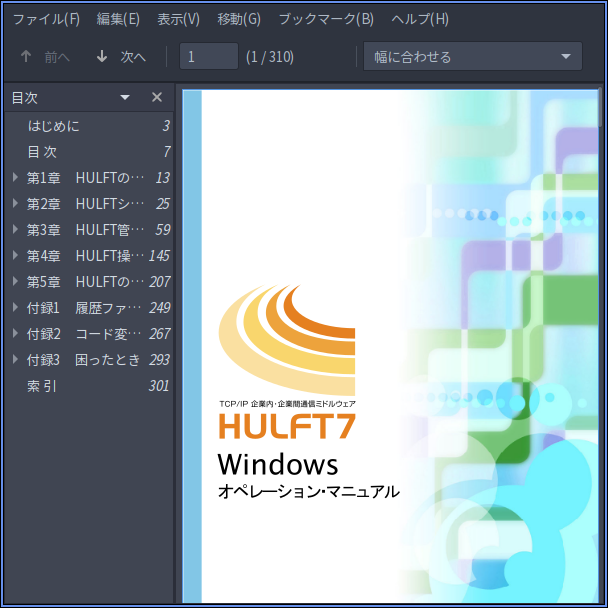Expand the 第2章 outline entry
Image resolution: width=608 pixels, height=608 pixels.
point(15,204)
